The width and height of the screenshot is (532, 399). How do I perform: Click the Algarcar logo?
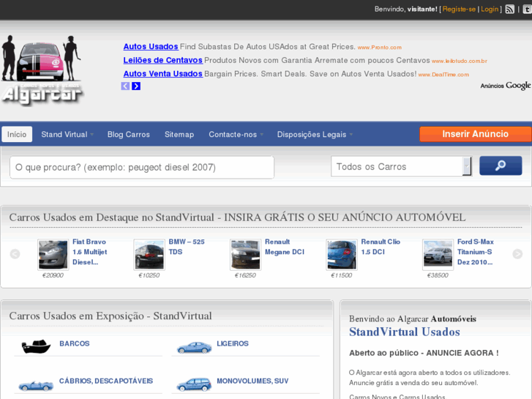point(42,70)
